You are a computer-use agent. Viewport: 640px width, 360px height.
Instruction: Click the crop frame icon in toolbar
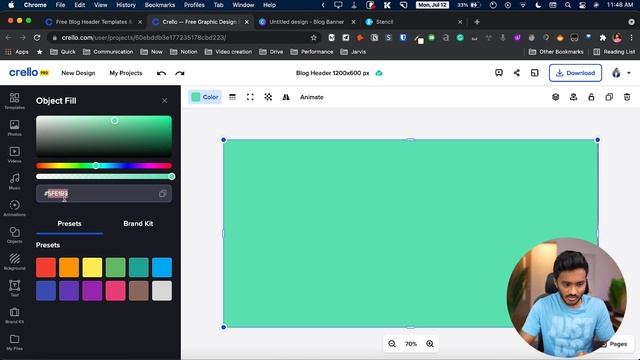pos(250,97)
